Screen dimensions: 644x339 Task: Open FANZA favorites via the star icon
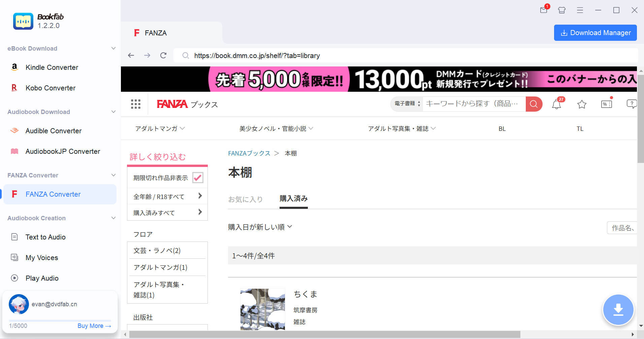(582, 104)
